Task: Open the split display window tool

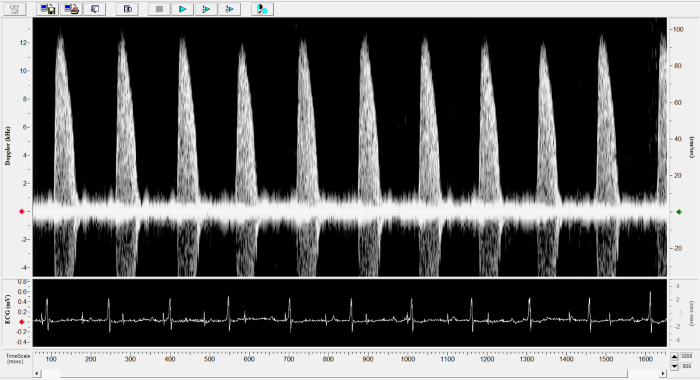Action: [127, 9]
